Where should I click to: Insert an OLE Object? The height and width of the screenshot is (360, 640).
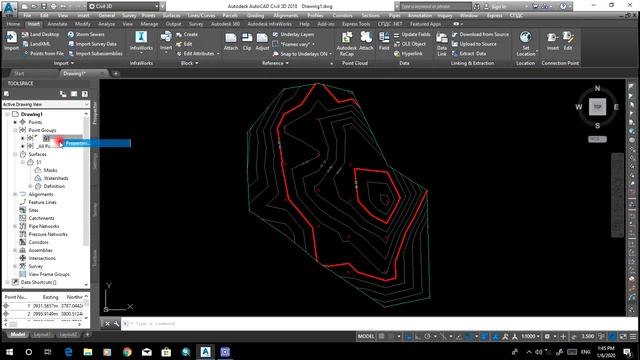click(409, 44)
